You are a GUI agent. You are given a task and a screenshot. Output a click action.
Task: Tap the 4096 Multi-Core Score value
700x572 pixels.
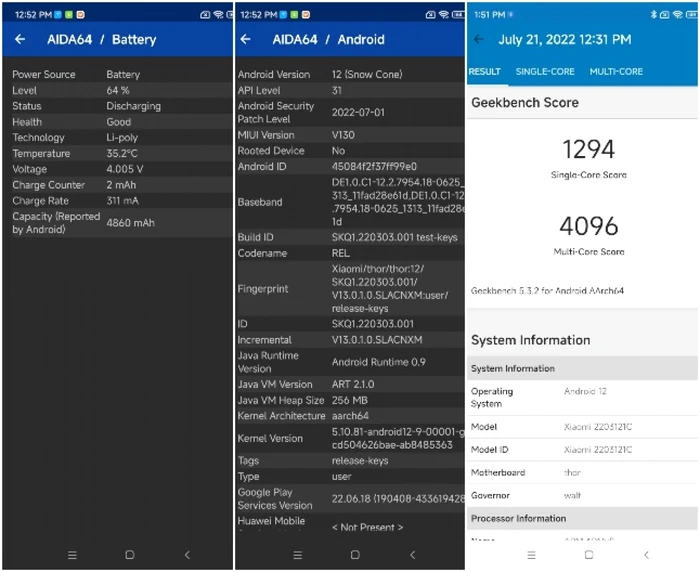[588, 226]
